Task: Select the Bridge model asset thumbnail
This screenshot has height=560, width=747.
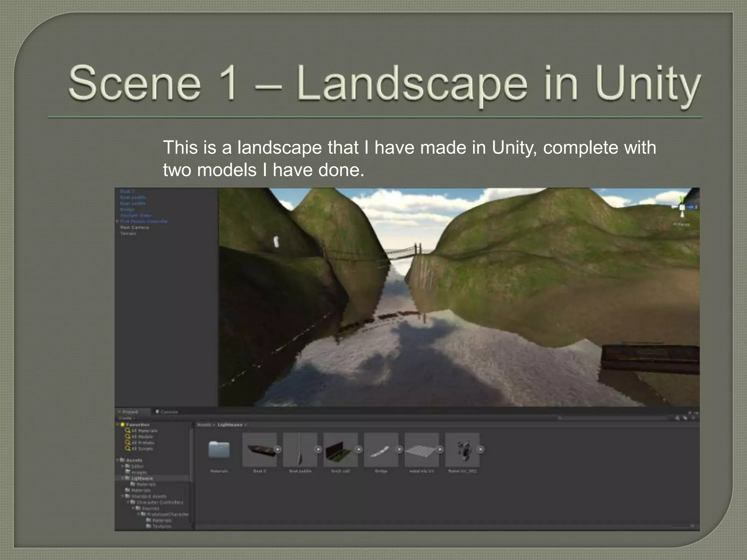Action: click(381, 450)
